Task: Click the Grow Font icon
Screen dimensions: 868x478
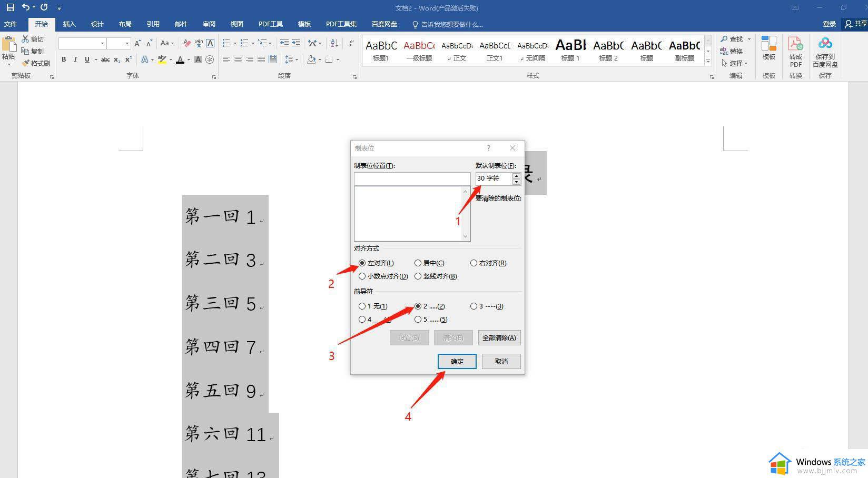Action: pos(137,43)
